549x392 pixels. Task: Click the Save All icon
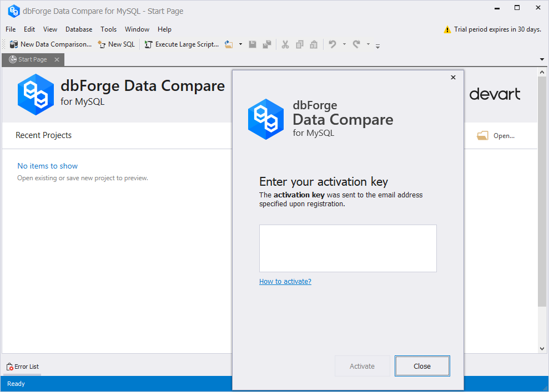(267, 44)
